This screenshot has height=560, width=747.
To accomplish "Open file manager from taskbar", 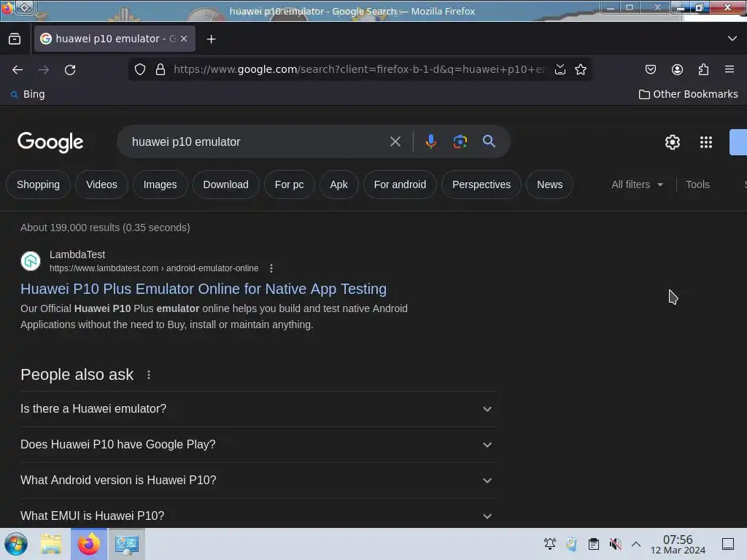I will [51, 544].
